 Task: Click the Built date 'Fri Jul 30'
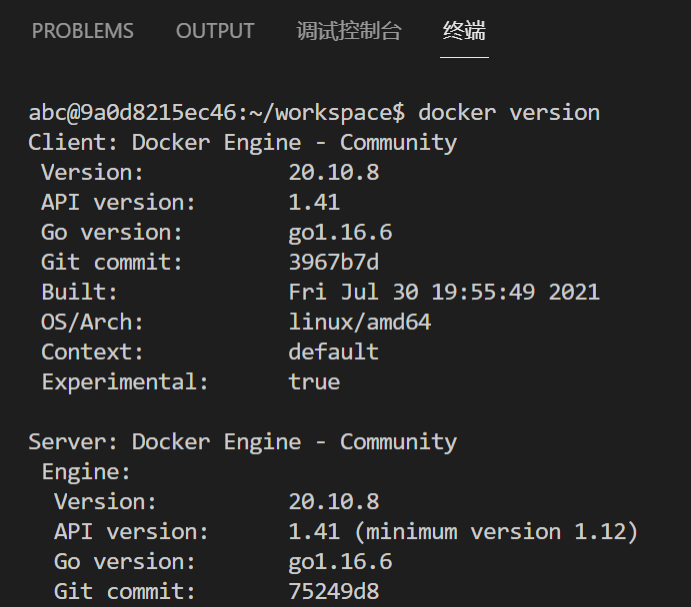pyautogui.click(x=353, y=292)
